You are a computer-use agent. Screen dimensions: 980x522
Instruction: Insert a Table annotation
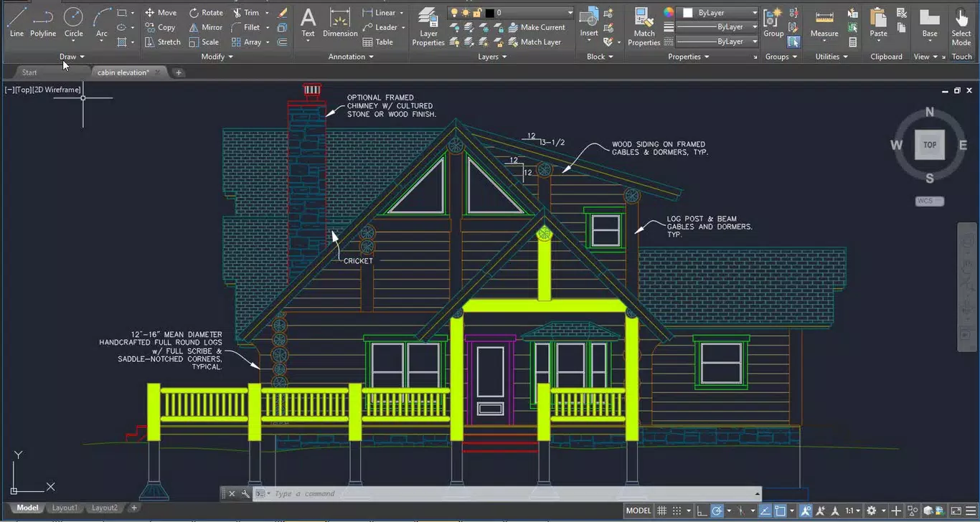click(x=378, y=42)
